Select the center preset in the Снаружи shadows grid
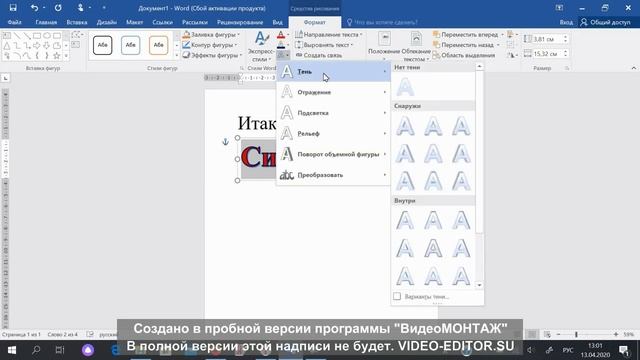The height and width of the screenshot is (360, 640). [433, 153]
